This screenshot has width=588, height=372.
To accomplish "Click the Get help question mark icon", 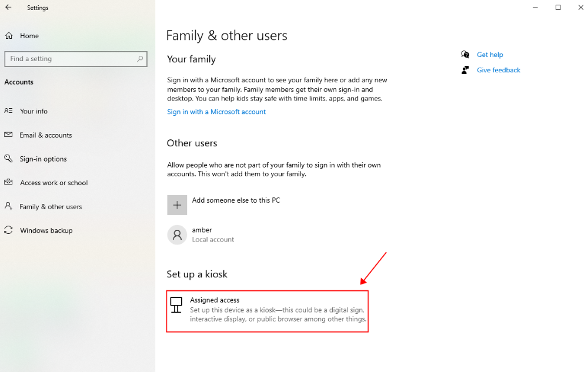I will click(465, 54).
